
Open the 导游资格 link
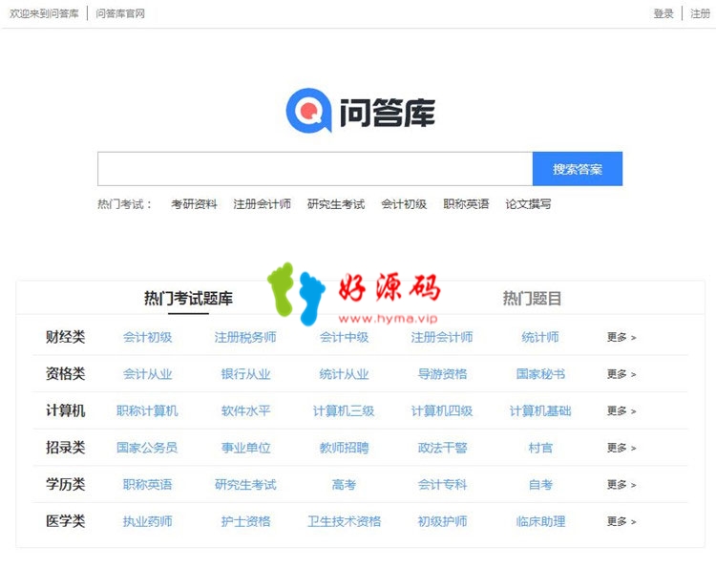point(442,374)
